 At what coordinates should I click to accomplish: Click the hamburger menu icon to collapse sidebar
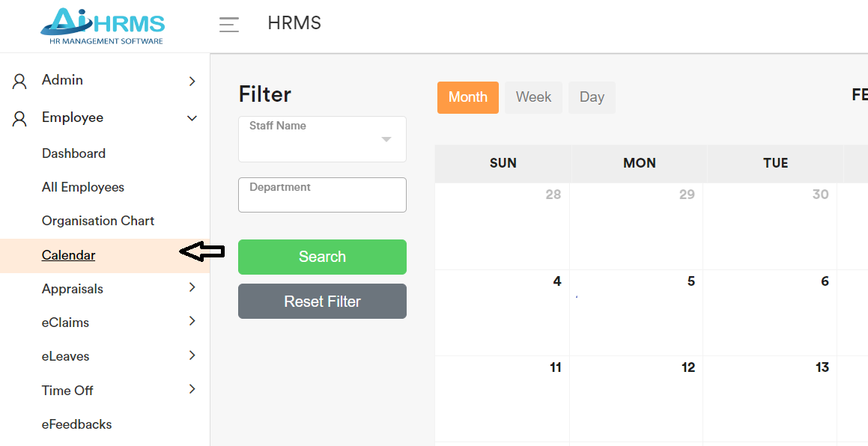tap(228, 24)
